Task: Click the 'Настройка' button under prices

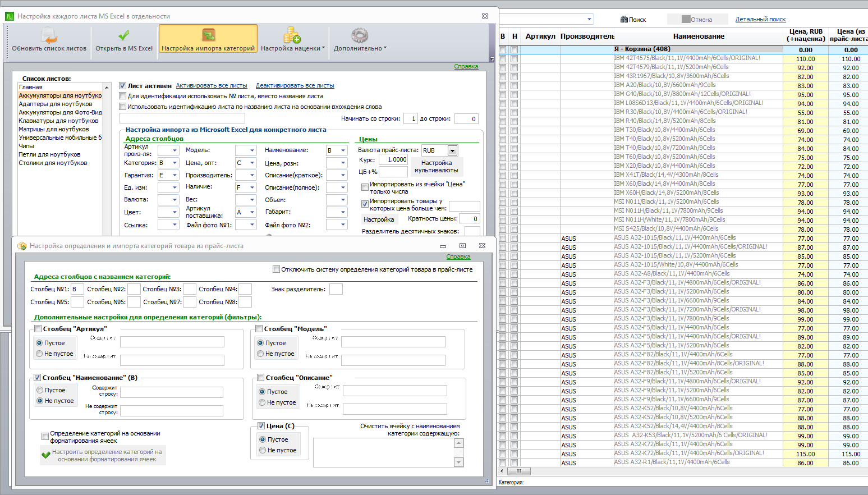Action: (x=379, y=219)
